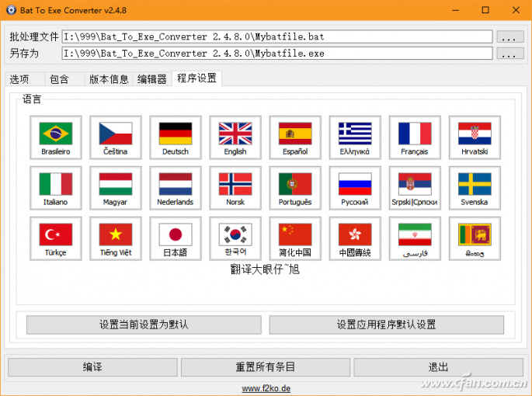Select the 한국어 Korean flag

235,238
